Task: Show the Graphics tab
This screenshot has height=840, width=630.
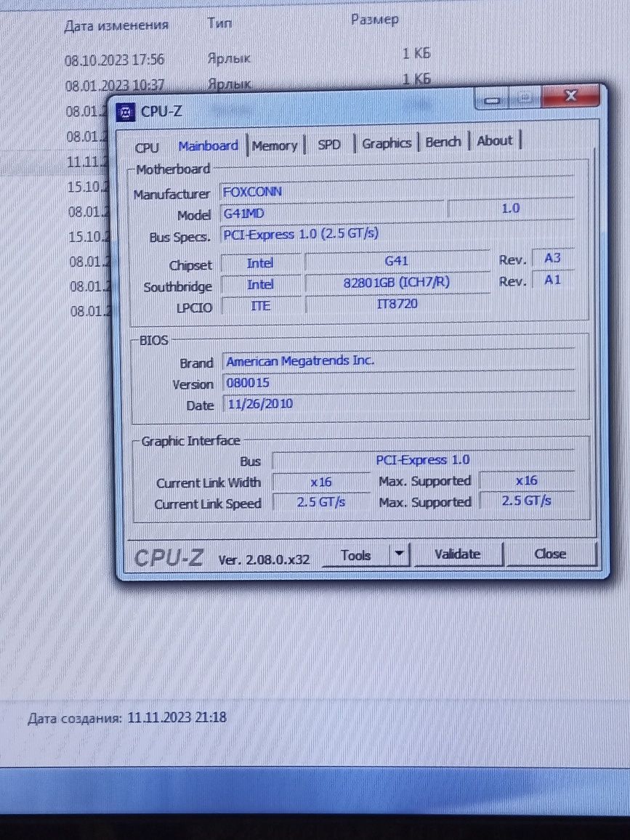Action: coord(387,143)
